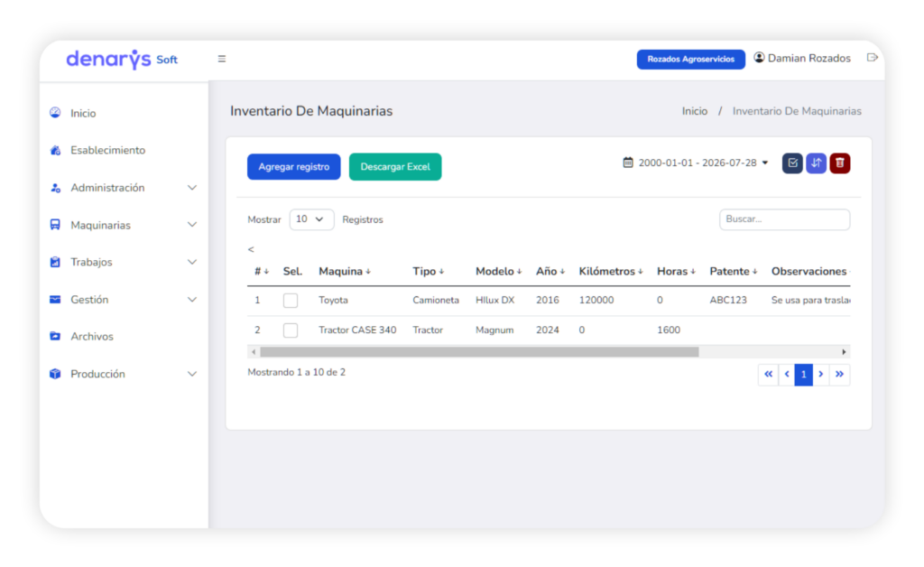Expand the Trabajos menu chevron
The image size is (924, 567).
coord(192,262)
